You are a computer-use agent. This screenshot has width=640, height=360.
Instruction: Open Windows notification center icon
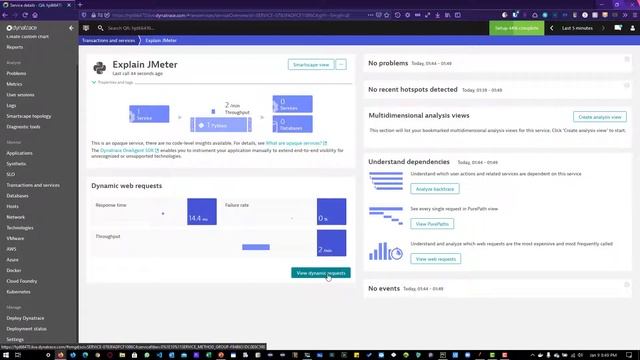pos(629,355)
